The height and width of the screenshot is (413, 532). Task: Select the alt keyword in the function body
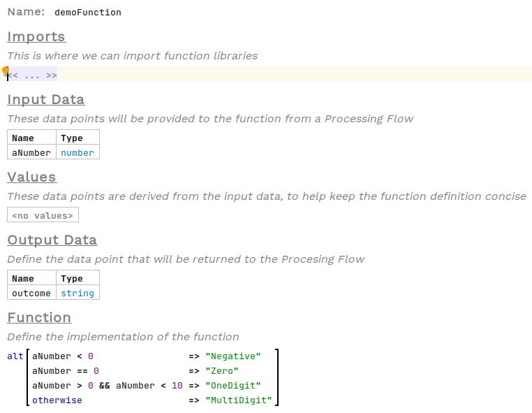pos(15,356)
